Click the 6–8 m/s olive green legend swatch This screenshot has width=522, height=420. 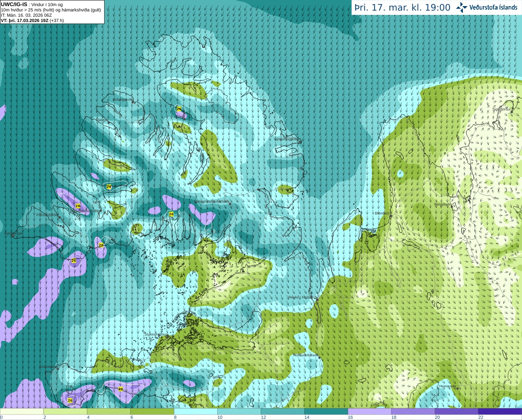click(x=152, y=411)
